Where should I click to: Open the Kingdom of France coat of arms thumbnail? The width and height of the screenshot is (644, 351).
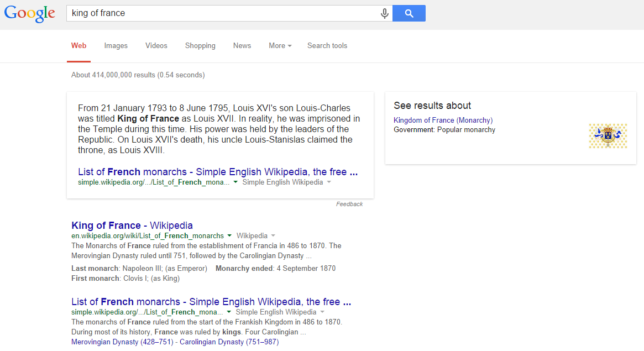click(x=608, y=136)
